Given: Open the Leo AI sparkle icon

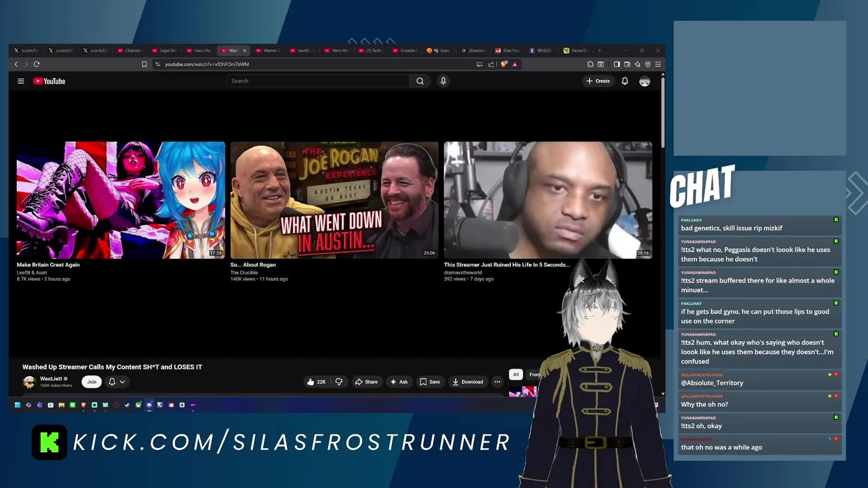Looking at the screenshot, I should [637, 64].
